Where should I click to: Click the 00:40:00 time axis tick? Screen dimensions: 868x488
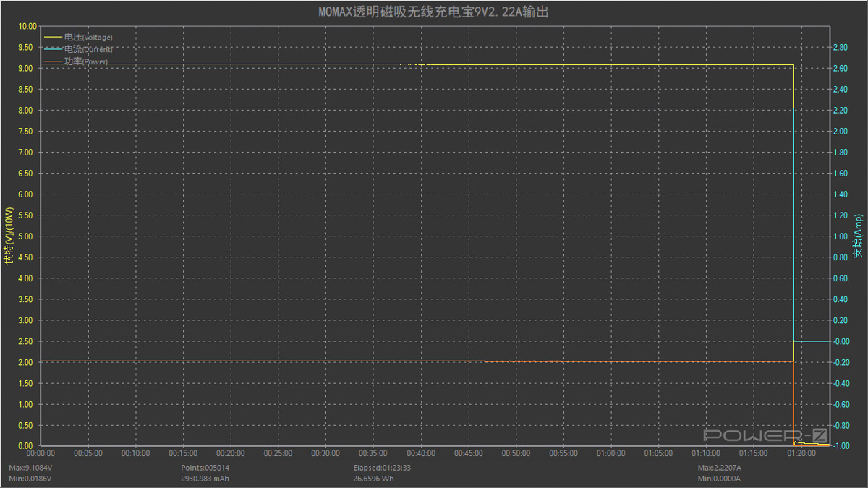420,453
